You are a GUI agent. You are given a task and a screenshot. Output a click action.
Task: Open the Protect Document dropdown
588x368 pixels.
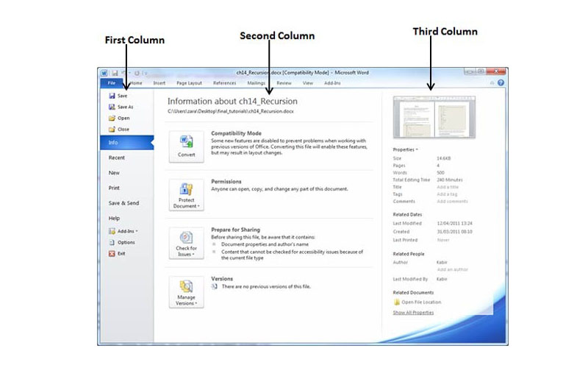tap(187, 194)
